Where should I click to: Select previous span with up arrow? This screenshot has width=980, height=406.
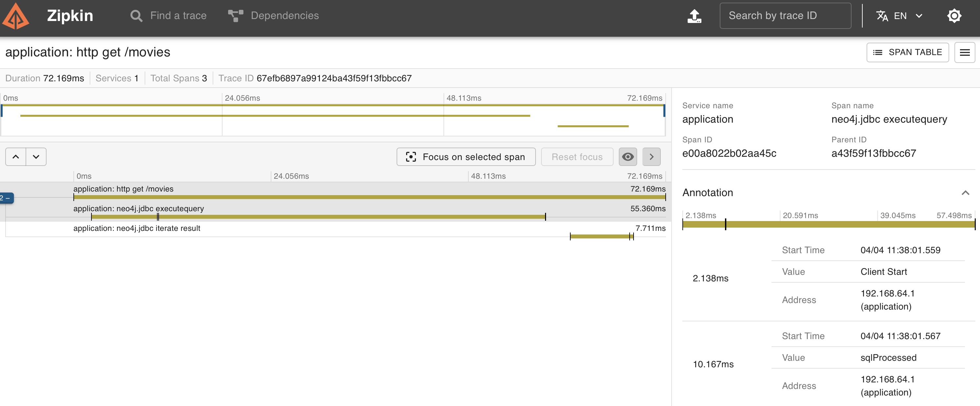click(x=16, y=157)
